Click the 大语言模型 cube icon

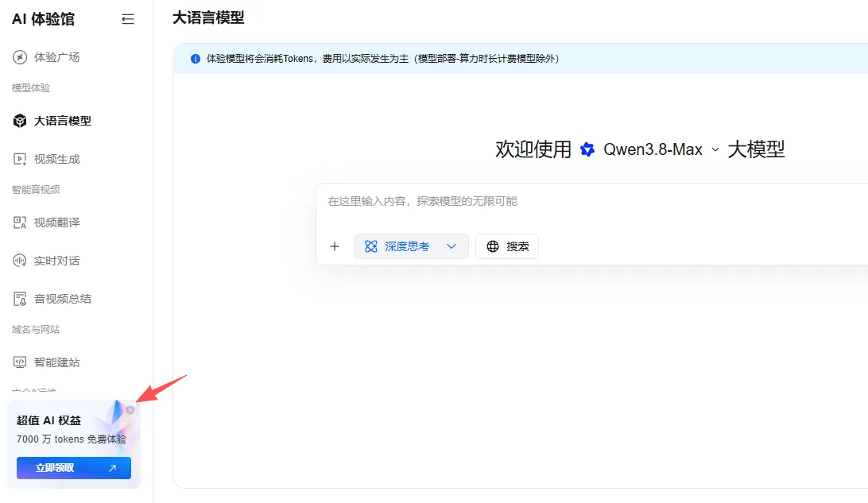(x=20, y=121)
